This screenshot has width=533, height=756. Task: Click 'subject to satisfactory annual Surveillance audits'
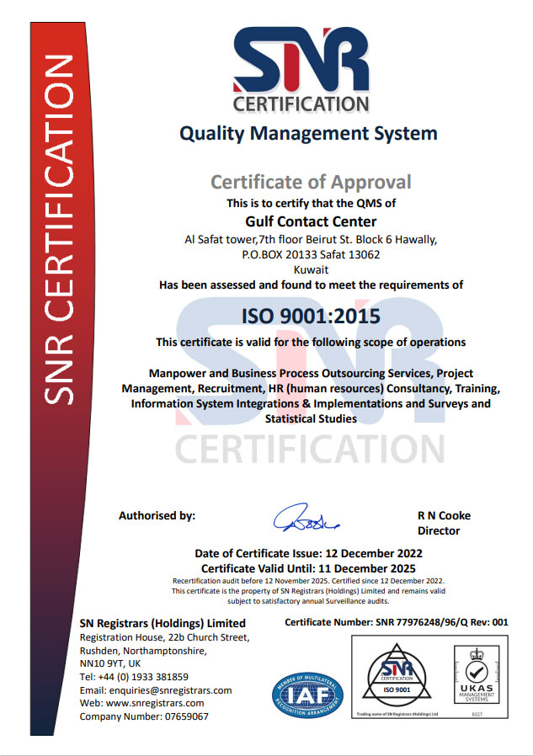tap(308, 601)
